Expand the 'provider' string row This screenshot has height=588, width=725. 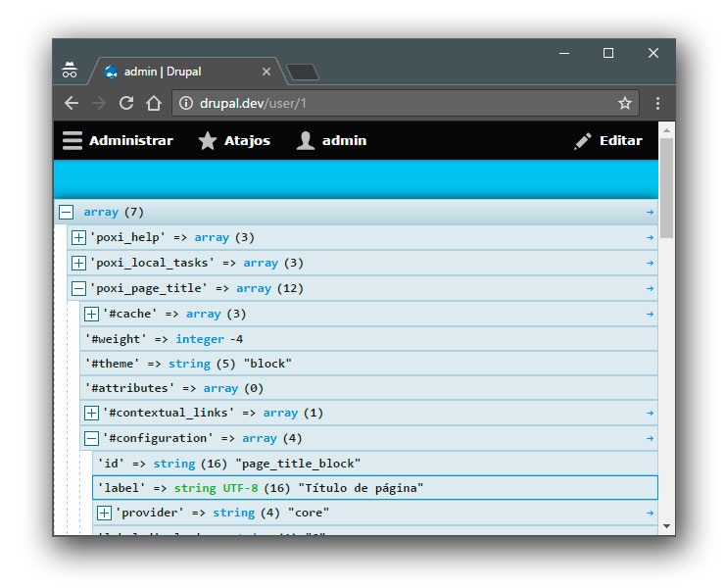(105, 514)
